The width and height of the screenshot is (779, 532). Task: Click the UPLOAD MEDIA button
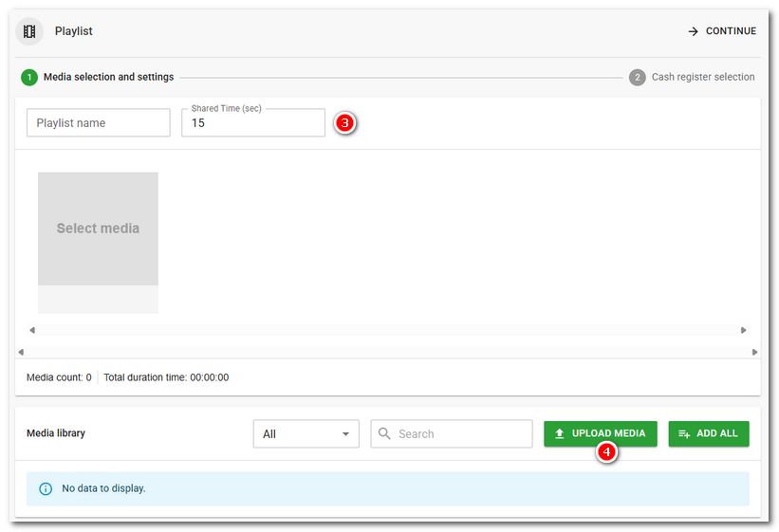600,433
